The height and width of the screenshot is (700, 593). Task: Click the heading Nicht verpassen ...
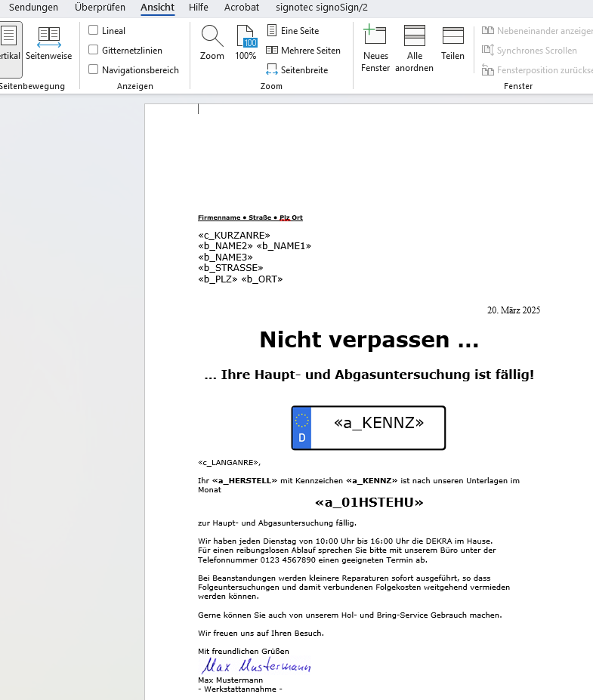click(369, 340)
